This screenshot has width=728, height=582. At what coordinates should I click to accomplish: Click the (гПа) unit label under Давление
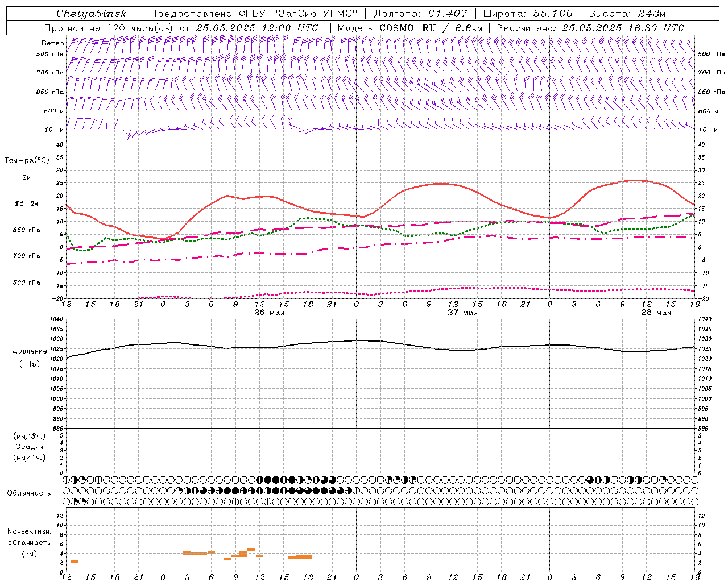[30, 364]
